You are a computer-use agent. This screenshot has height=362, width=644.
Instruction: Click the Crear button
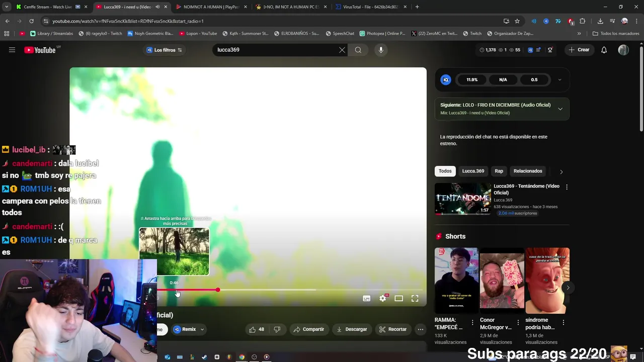579,50
